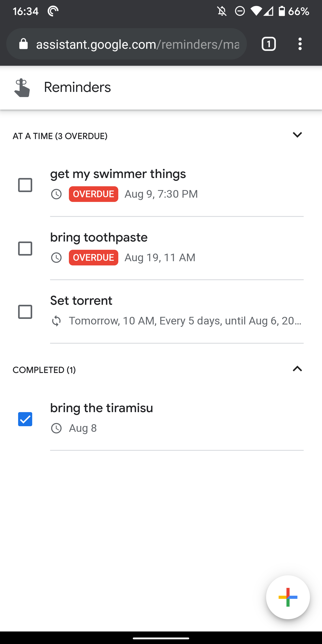This screenshot has height=644, width=322.
Task: Check off the bring toothpaste reminder
Action: tap(25, 248)
